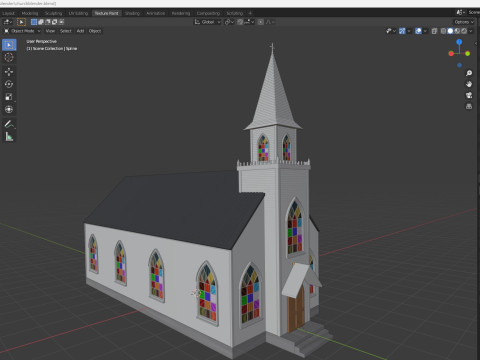
Task: Click the Scene name field
Action: pyautogui.click(x=474, y=12)
